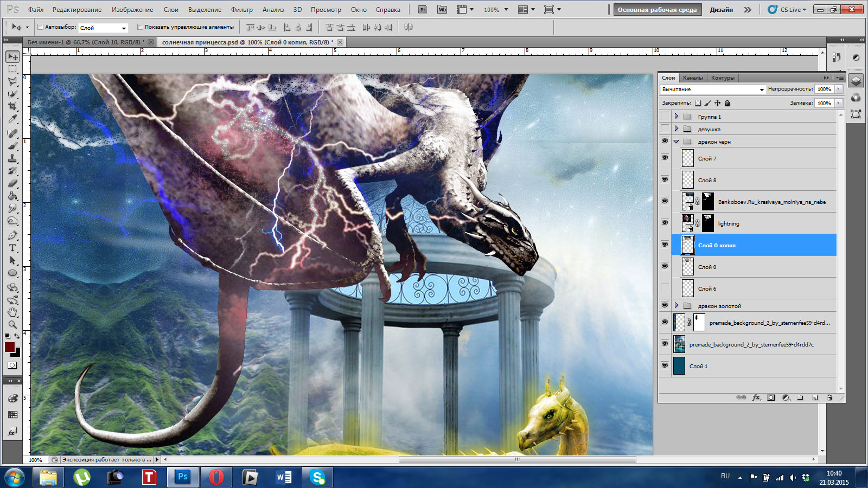Expand the дракон золотой group
The image size is (868, 488).
point(676,305)
